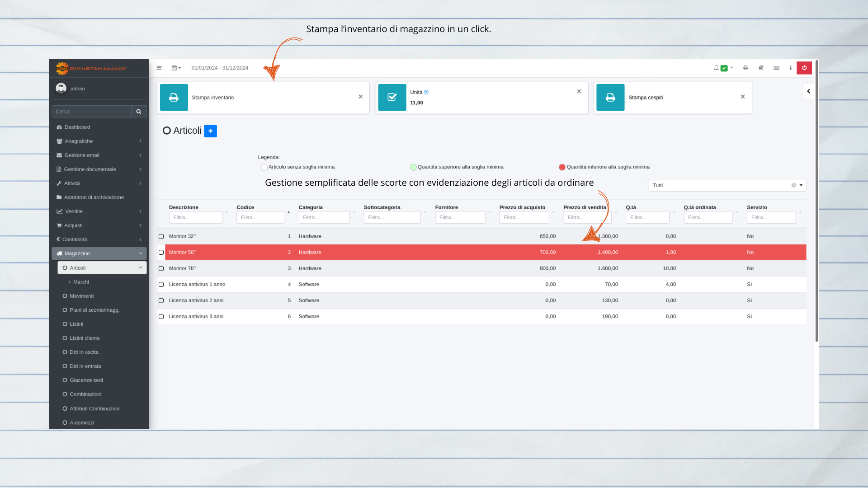868x488 pixels.
Task: Open Ddt in entrata
Action: pos(102,366)
